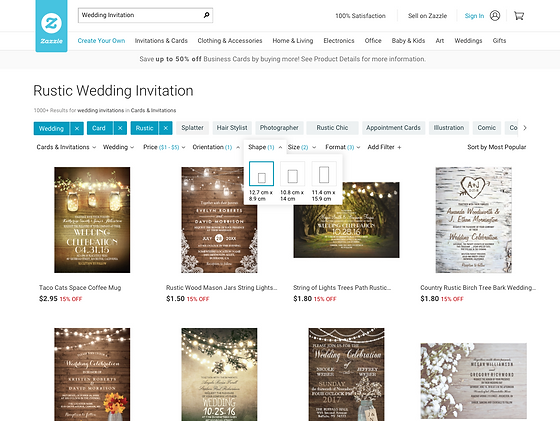This screenshot has width=560, height=421.
Task: Select the Comic tag
Action: pos(486,128)
